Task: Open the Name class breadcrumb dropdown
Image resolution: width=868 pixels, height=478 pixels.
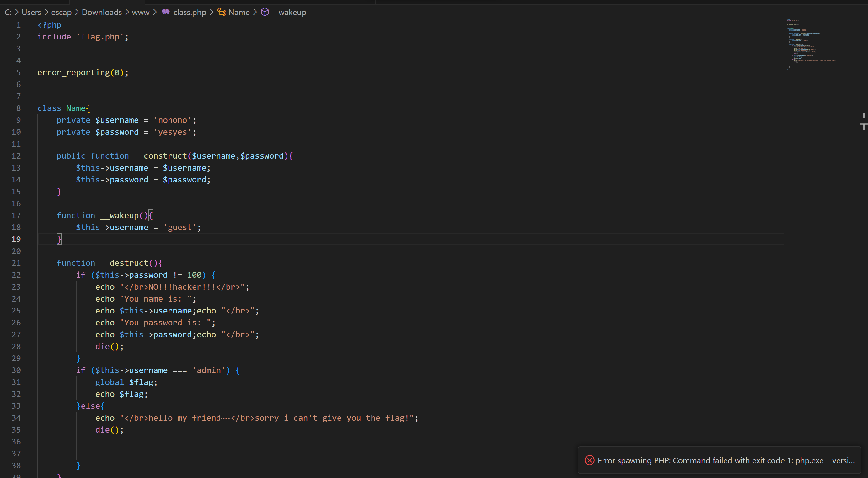Action: point(238,13)
